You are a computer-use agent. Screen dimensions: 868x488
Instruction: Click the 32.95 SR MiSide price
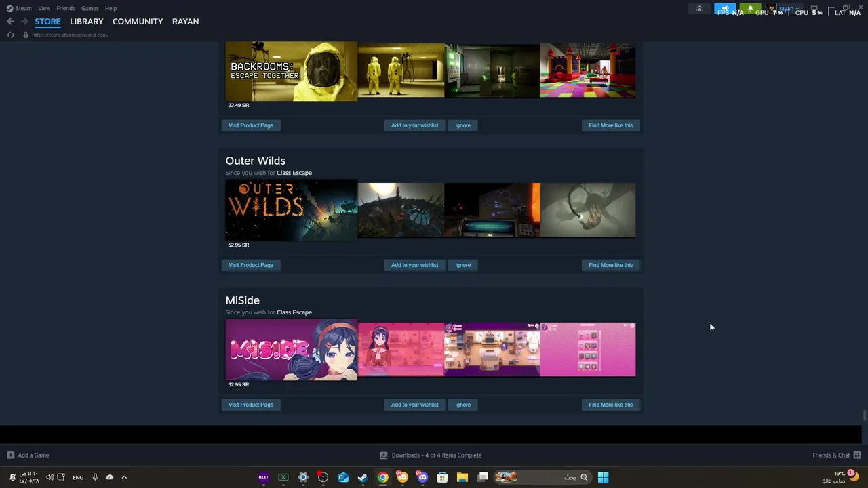tap(238, 384)
